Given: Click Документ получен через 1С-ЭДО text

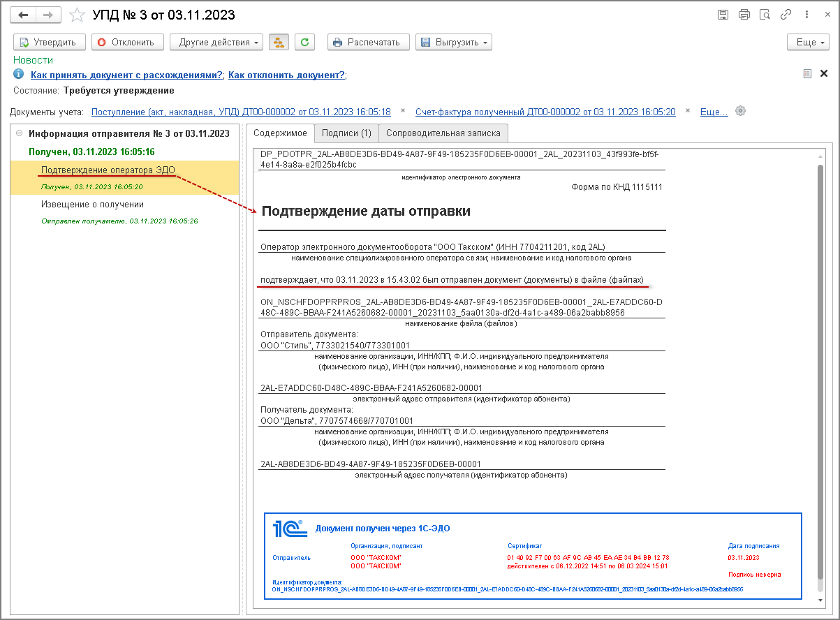Looking at the screenshot, I should point(383,529).
